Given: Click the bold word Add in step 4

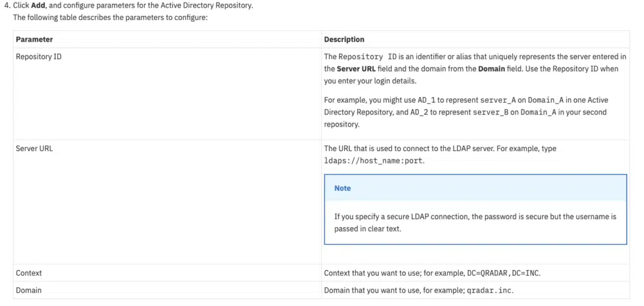Looking at the screenshot, I should pyautogui.click(x=38, y=6).
